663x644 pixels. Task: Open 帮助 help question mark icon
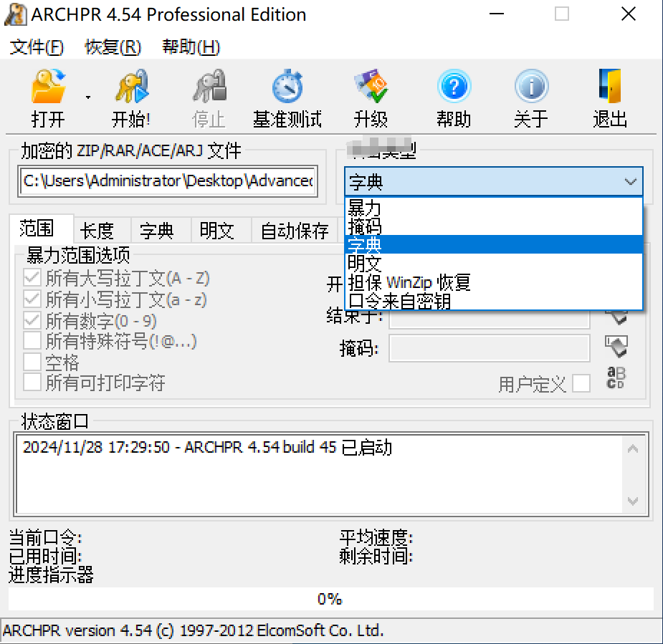click(454, 87)
